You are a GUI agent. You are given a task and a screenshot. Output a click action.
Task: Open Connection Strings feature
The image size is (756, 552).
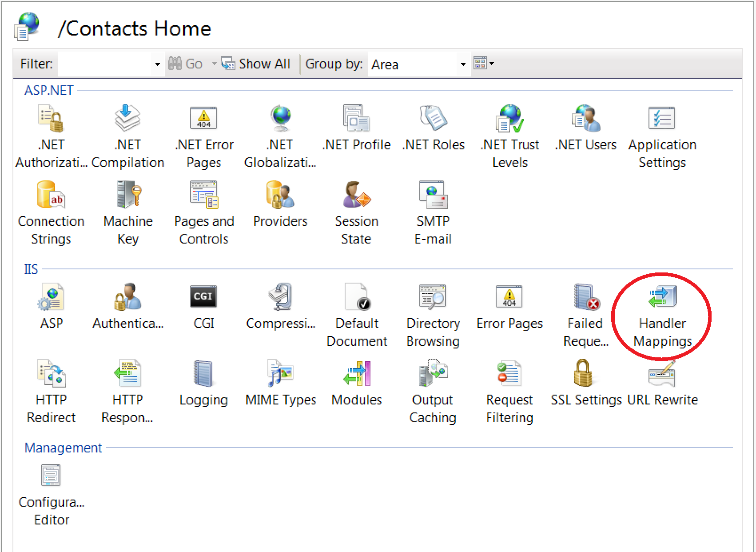click(51, 213)
